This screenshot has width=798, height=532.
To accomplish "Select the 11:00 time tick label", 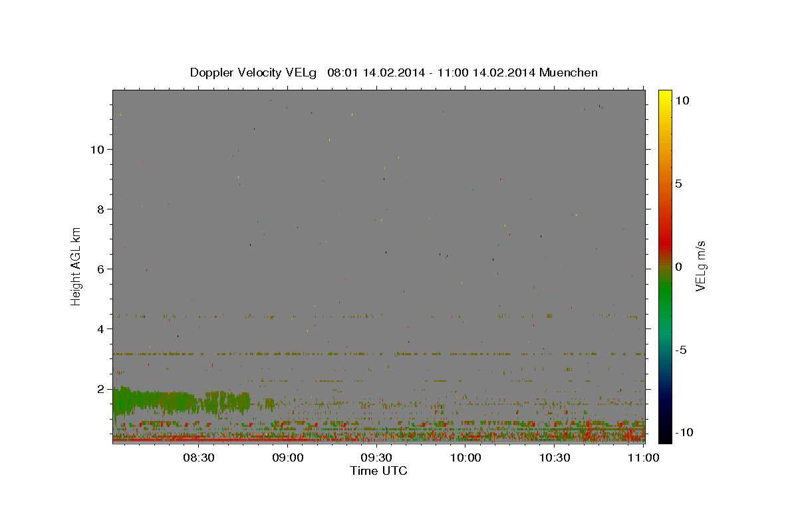I will pyautogui.click(x=644, y=458).
